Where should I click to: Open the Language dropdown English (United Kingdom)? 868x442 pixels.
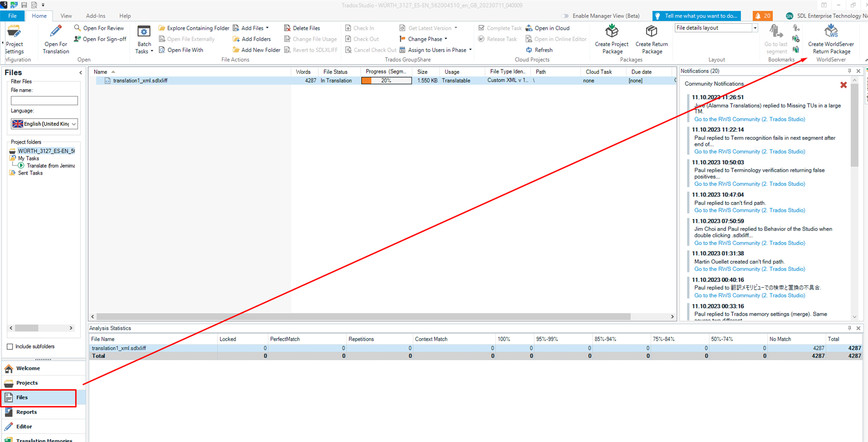tap(44, 124)
